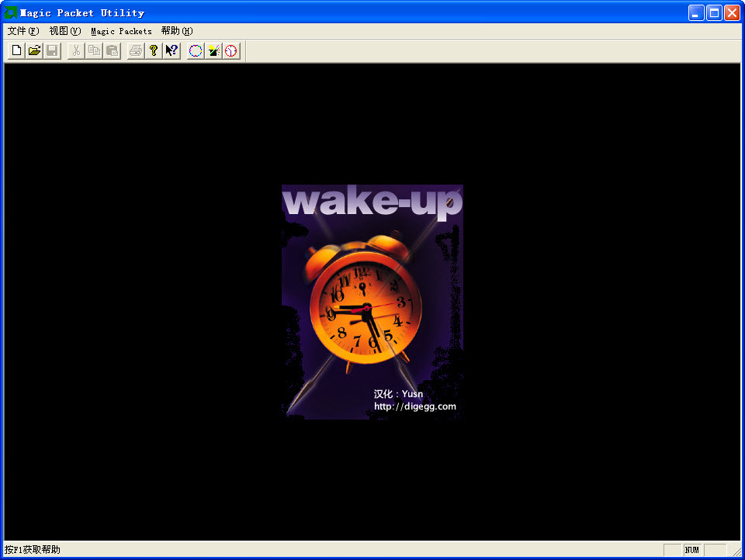
Task: Click the Cut scissors icon
Action: pos(76,51)
